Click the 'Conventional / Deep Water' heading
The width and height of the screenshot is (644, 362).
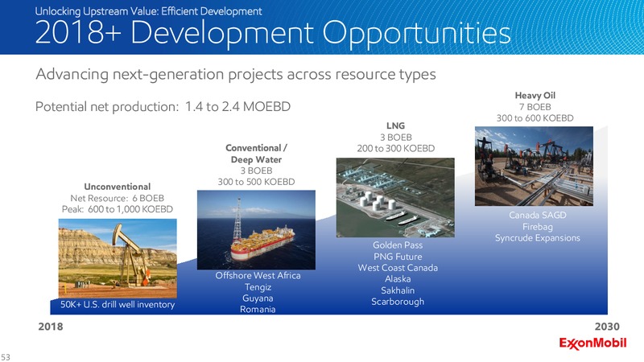256,154
